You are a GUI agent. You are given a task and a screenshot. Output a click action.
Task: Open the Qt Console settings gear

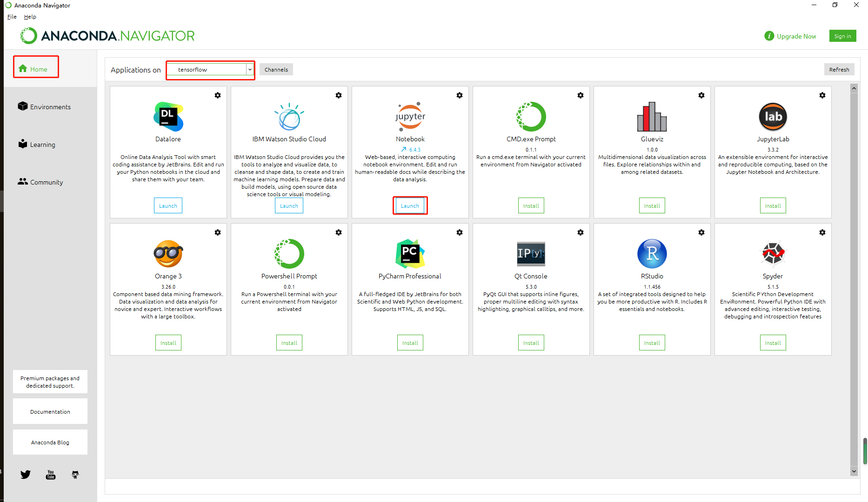[581, 232]
